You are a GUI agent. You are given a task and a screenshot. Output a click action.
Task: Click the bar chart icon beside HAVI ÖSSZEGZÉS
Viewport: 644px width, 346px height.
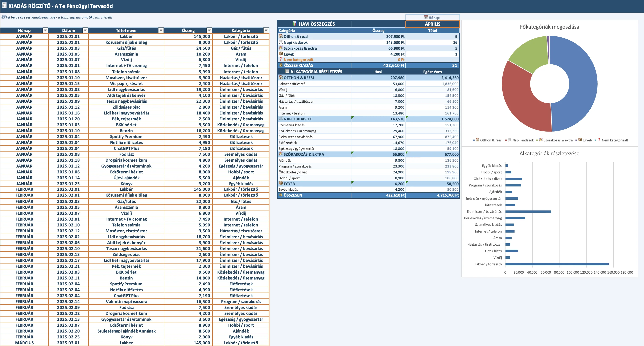tap(295, 24)
